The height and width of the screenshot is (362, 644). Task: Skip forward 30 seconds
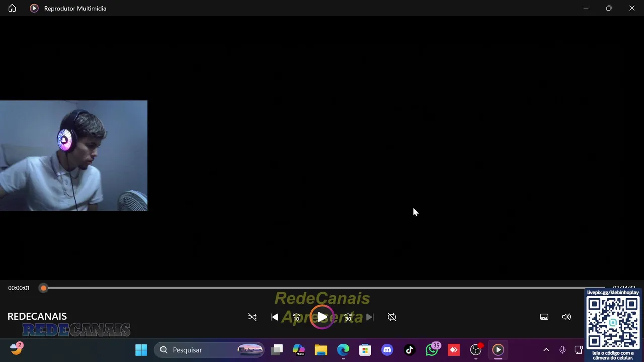[348, 317]
